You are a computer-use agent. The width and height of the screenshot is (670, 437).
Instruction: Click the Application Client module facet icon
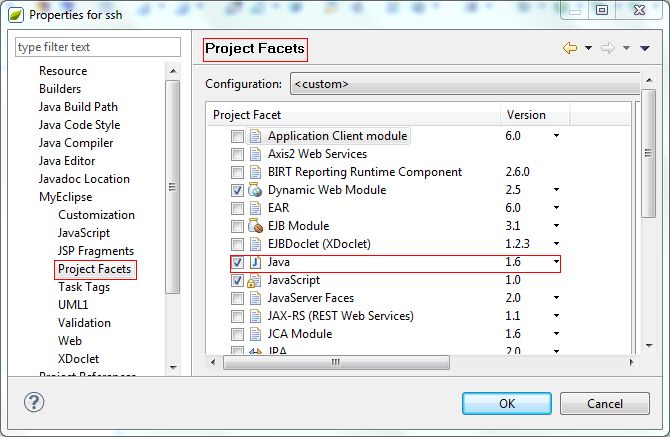pos(255,136)
